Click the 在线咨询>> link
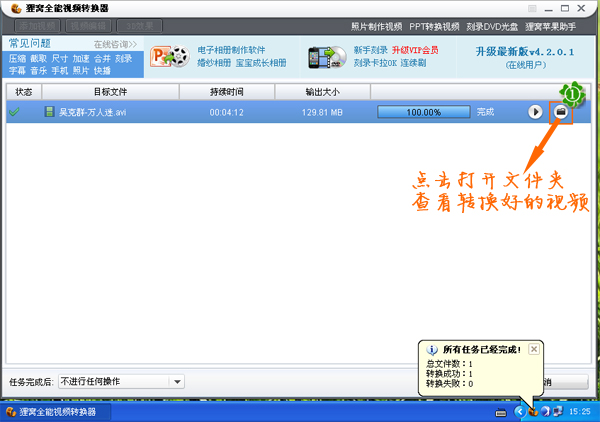Image resolution: width=600 pixels, height=422 pixels. coord(115,44)
